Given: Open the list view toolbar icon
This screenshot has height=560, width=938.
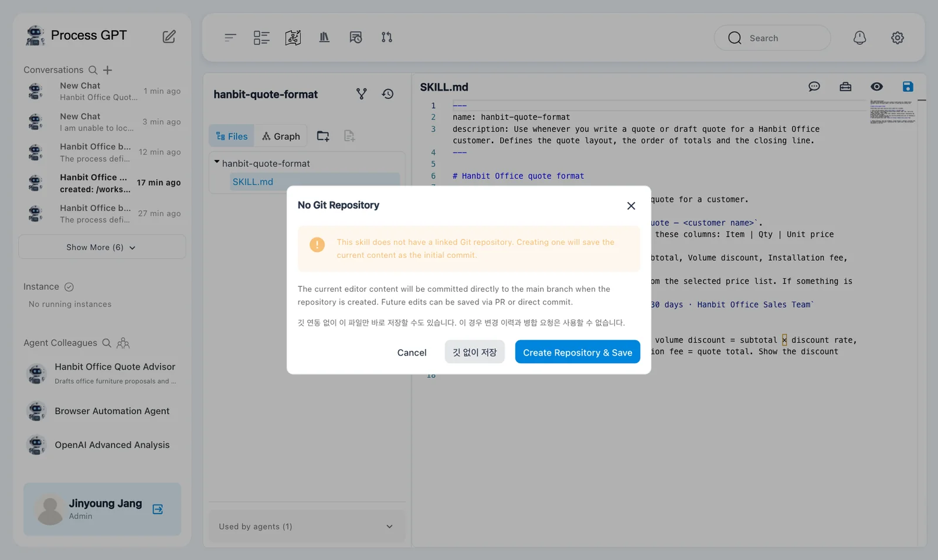Looking at the screenshot, I should point(230,37).
